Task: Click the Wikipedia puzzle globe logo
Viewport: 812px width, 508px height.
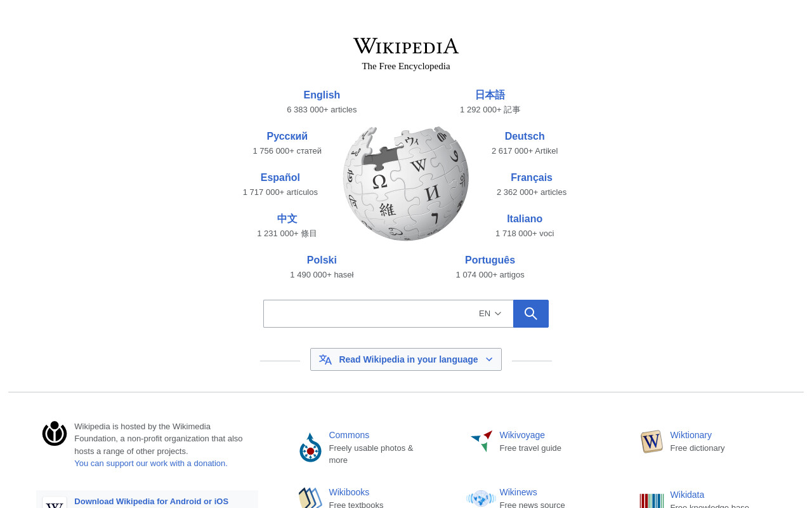Action: point(406,184)
